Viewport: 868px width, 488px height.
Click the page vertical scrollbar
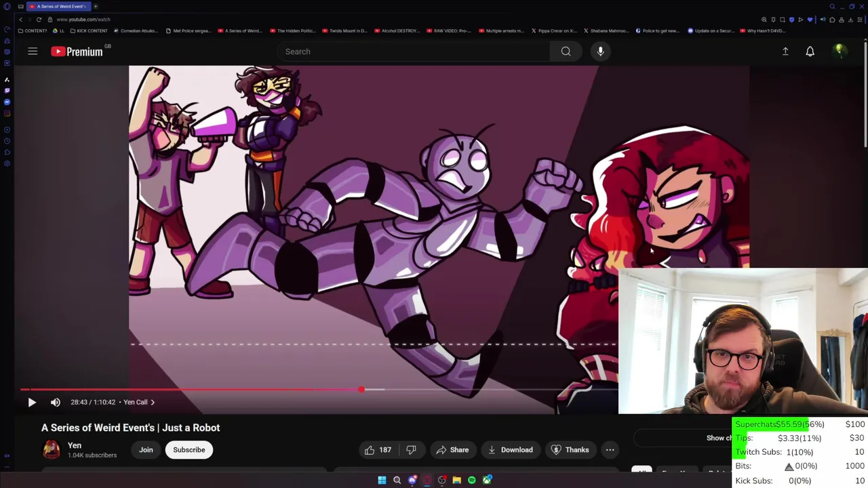(x=865, y=95)
